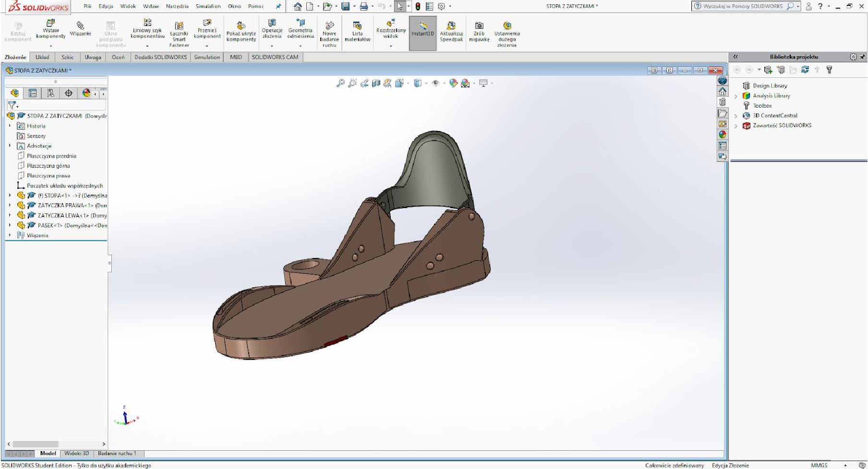Select the Wiązanie mate tool
This screenshot has width=868, height=469.
tap(80, 26)
